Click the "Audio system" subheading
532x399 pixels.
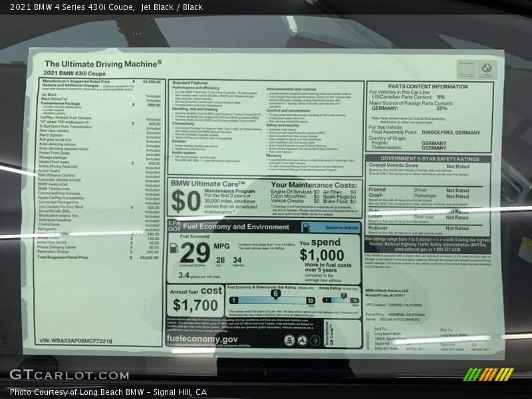coord(184,153)
